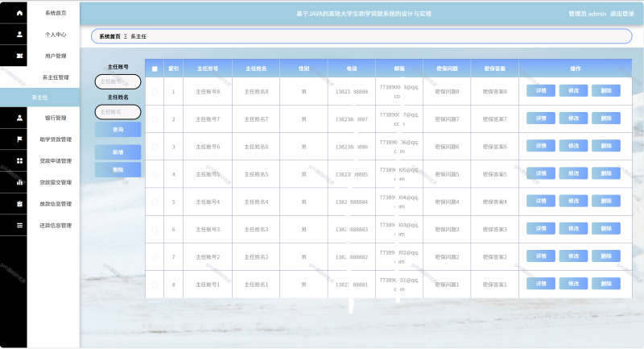The image size is (644, 349).
Task: Expand the 用户管理 sidebar section
Action: point(56,56)
